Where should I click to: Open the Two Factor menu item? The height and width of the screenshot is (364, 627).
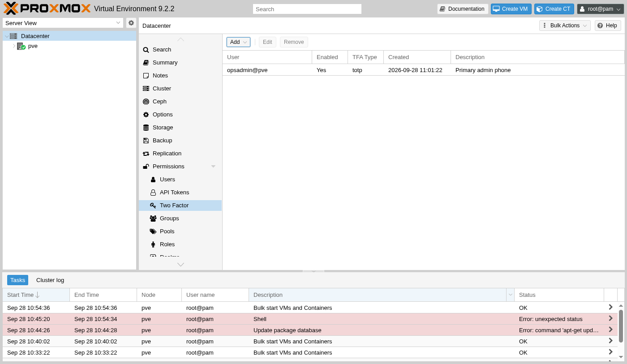tap(180, 206)
